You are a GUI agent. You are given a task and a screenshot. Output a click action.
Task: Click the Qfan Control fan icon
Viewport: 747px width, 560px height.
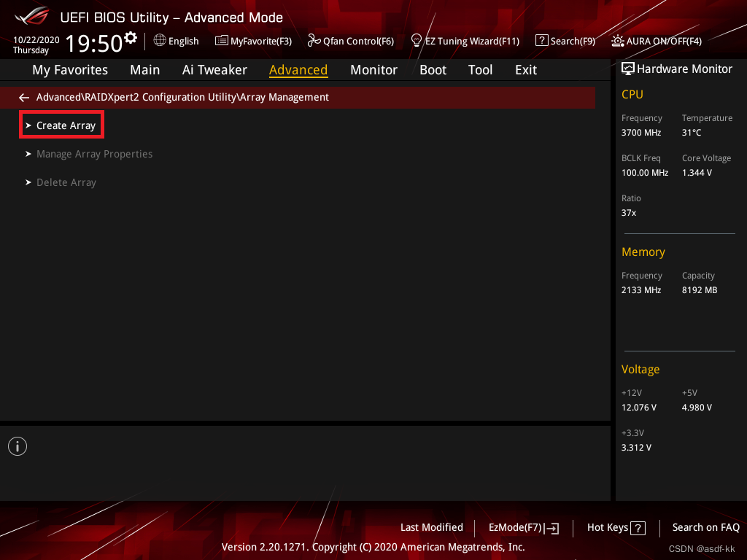(x=314, y=41)
